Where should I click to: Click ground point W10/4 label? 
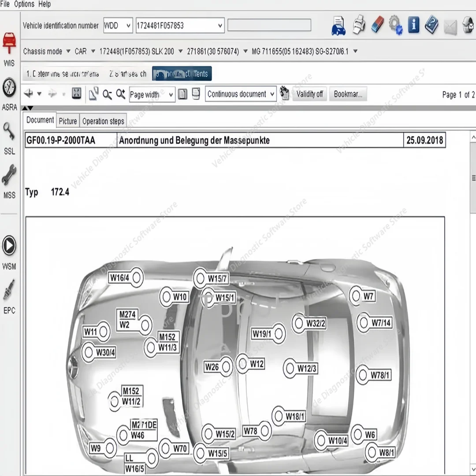pos(338,440)
